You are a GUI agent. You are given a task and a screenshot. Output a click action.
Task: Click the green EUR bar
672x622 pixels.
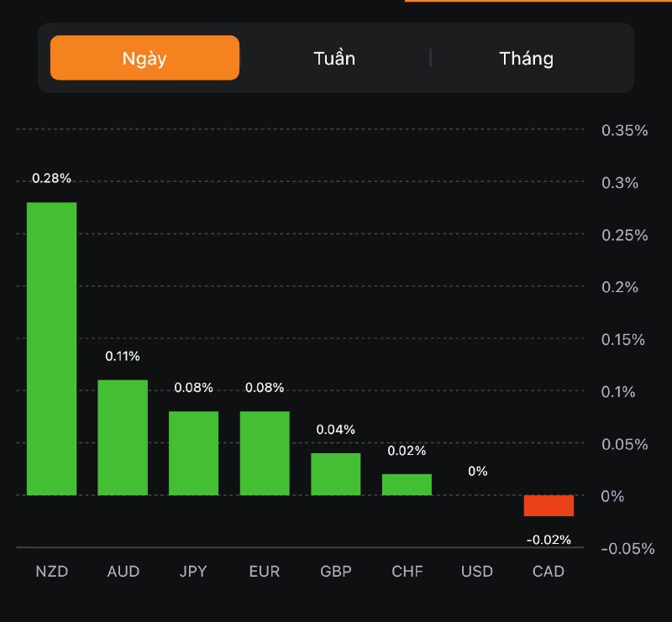(x=265, y=453)
